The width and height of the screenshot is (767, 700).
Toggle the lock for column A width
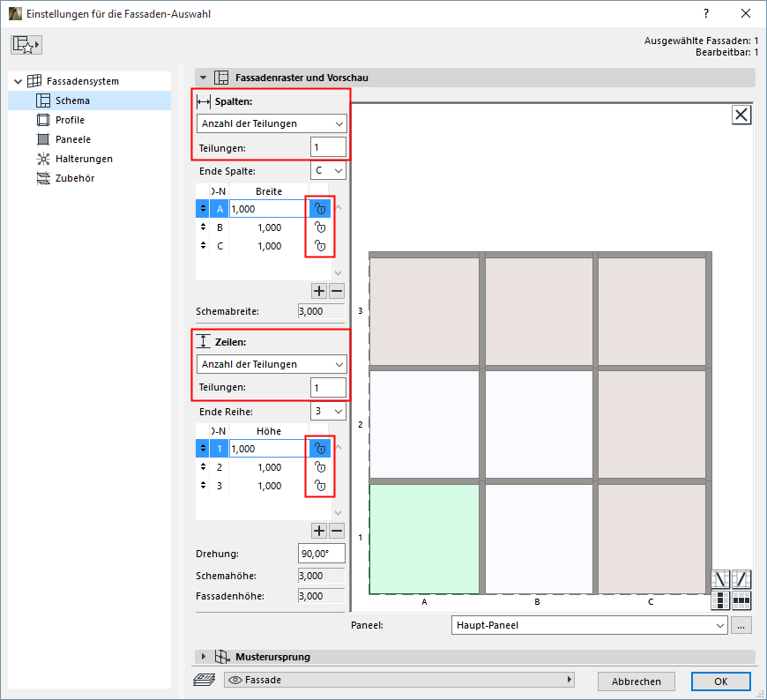(x=320, y=209)
